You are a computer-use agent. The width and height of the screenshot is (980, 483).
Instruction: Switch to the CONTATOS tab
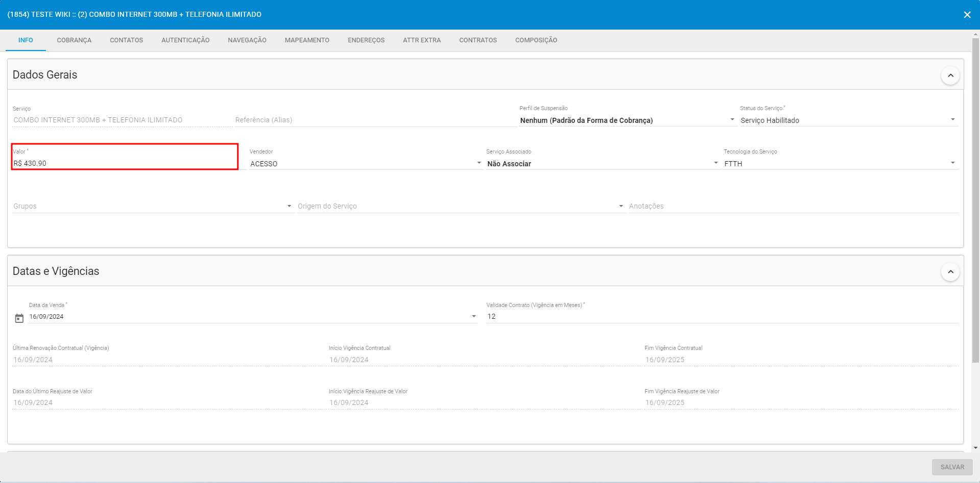click(x=127, y=40)
